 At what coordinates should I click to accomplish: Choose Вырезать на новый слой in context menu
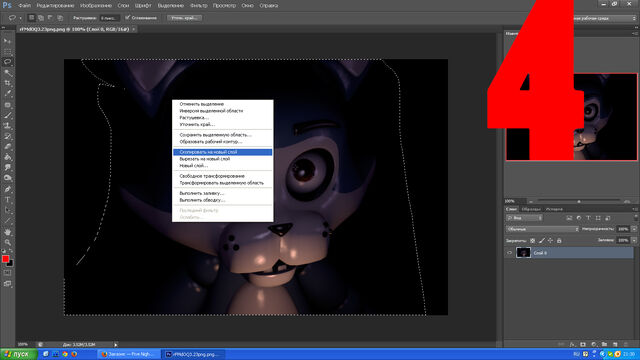pyautogui.click(x=222, y=159)
